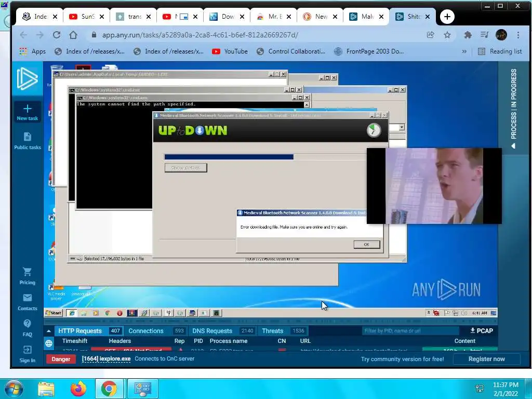Open the Chrome profile avatar
Image resolution: width=532 pixels, height=399 pixels.
coord(501,35)
